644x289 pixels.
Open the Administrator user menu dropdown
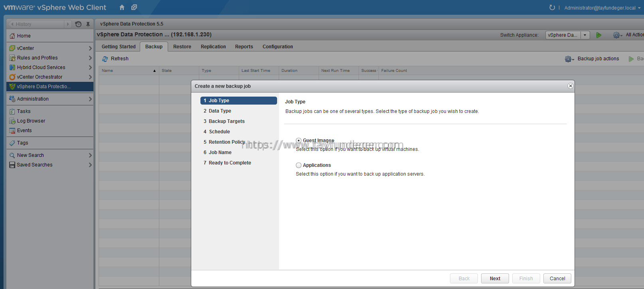tap(639, 8)
